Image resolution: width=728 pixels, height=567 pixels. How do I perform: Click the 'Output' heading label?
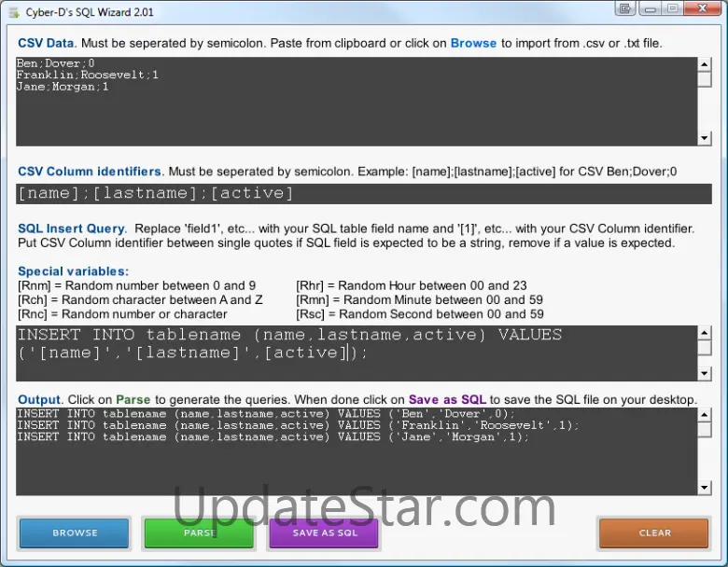point(39,399)
